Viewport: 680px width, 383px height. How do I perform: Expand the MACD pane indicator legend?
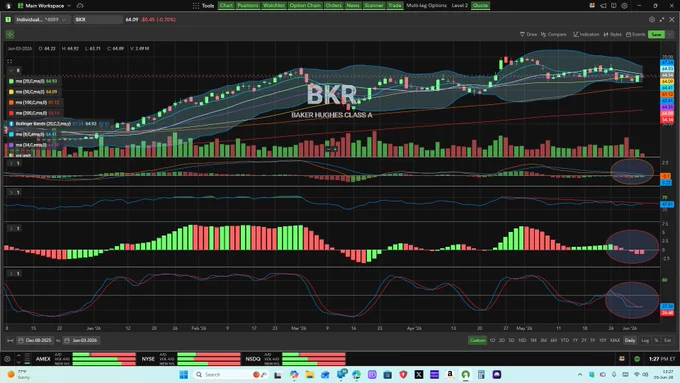click(x=11, y=164)
